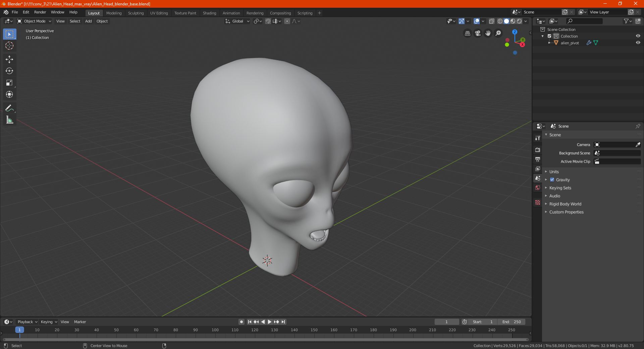644x349 pixels.
Task: Activate the 3D Cursor tool
Action: [9, 46]
